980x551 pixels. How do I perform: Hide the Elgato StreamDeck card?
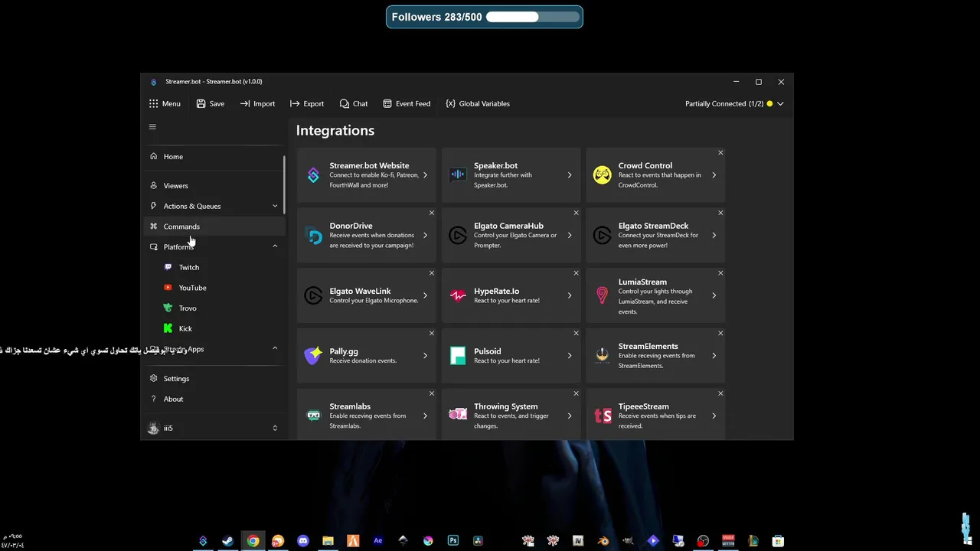[x=720, y=213]
